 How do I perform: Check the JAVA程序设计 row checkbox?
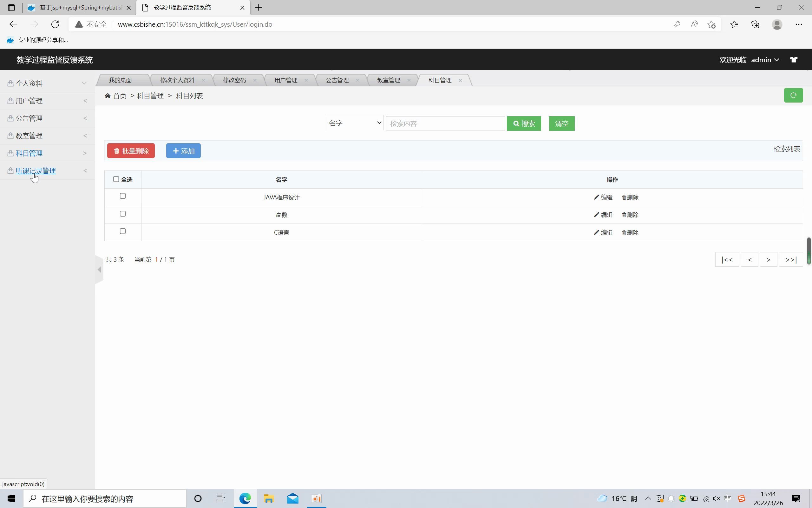123,196
